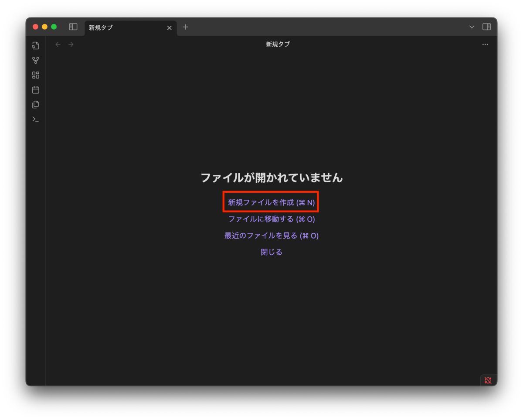
Task: Click 新規ファイルを作成 (⌘ N) link
Action: pyautogui.click(x=271, y=202)
